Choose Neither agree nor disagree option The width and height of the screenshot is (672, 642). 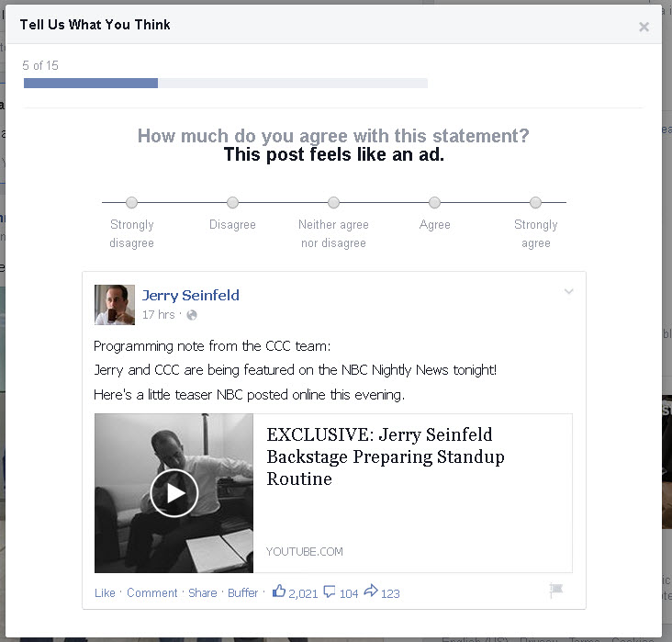(333, 202)
